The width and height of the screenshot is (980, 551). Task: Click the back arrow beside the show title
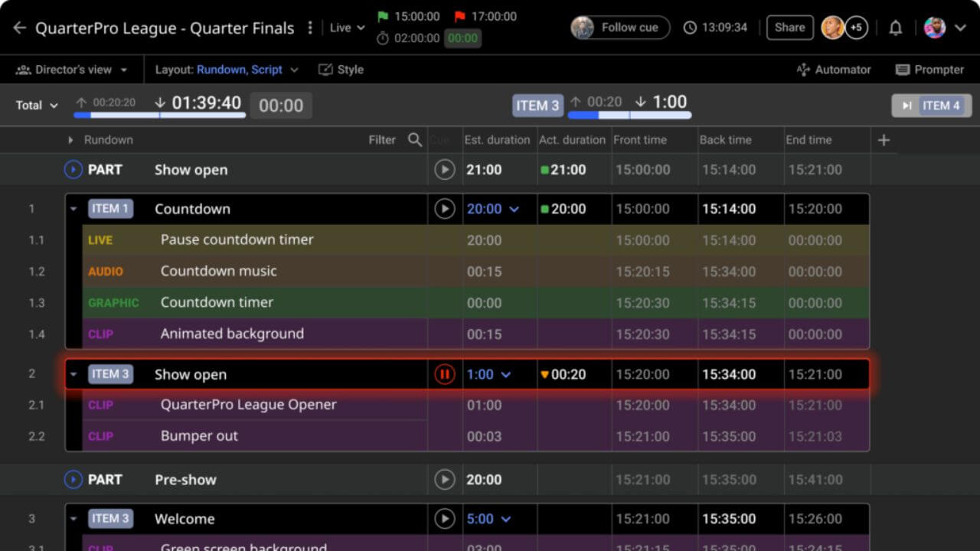click(x=19, y=28)
